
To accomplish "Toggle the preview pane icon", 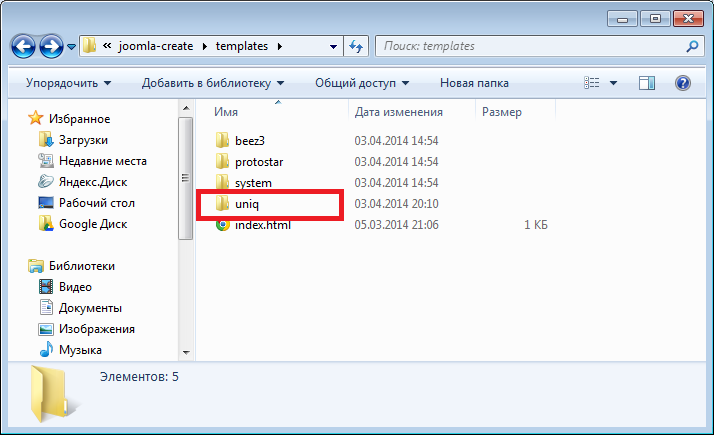I will [x=647, y=83].
